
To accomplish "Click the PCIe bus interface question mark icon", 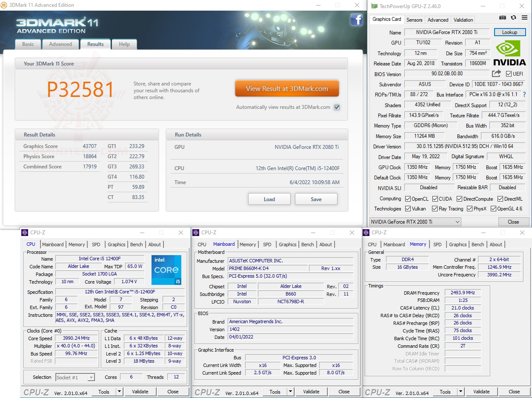I will coord(525,94).
